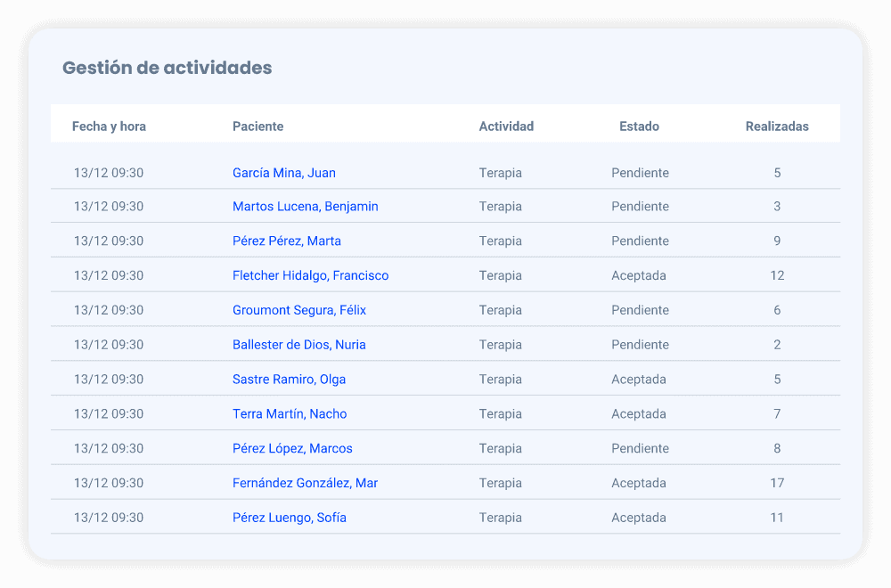Open Ballester de Dios, Nuria profile

(298, 345)
